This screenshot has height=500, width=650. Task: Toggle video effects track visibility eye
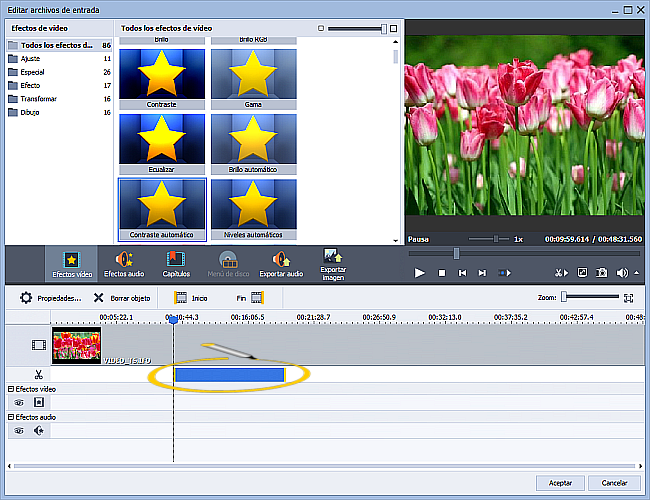[x=19, y=402]
